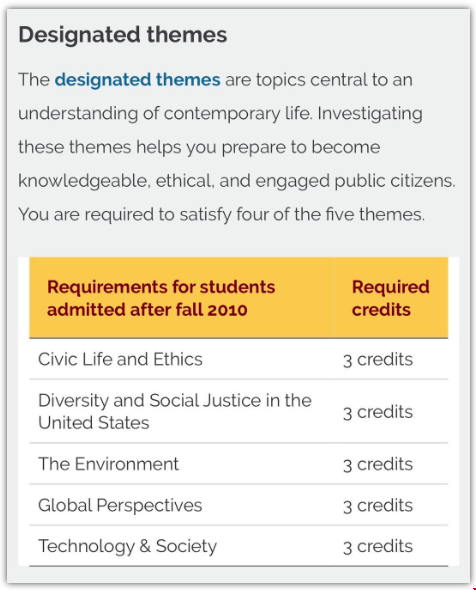Click 3 credits beside Diversity and Social Justice
The width and height of the screenshot is (476, 590).
(378, 412)
